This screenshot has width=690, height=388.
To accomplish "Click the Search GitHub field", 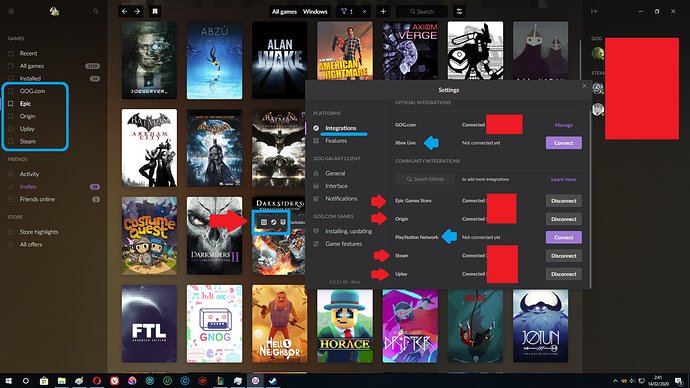I will 425,179.
